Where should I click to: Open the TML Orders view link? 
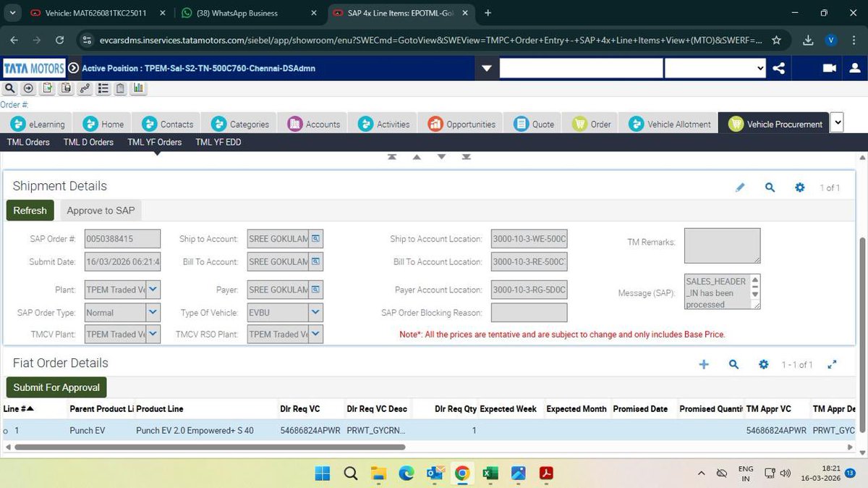pyautogui.click(x=28, y=142)
